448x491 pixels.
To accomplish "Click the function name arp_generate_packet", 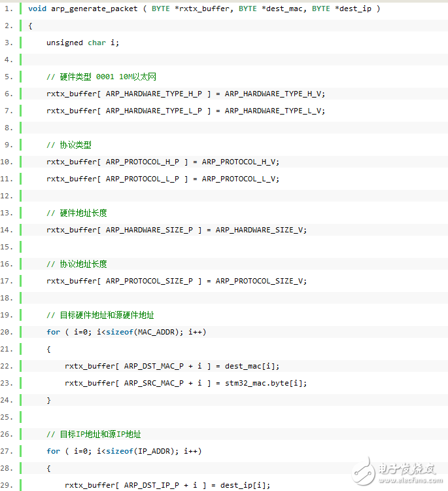I will (x=94, y=9).
